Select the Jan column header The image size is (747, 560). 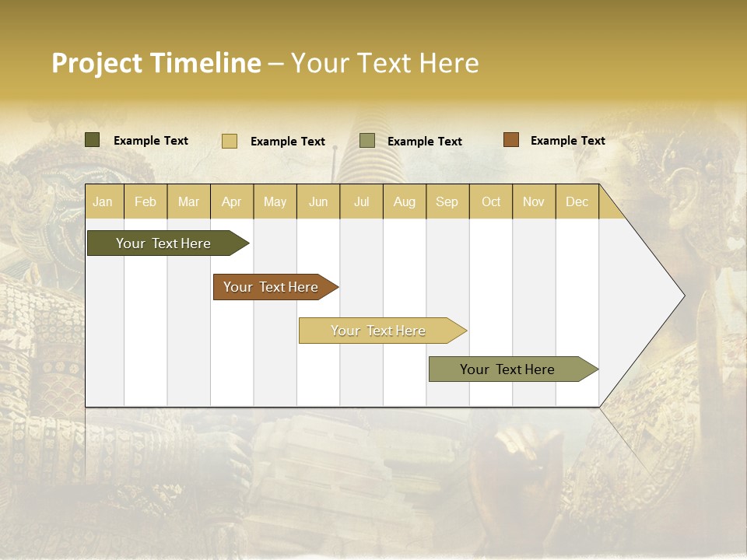click(x=103, y=201)
